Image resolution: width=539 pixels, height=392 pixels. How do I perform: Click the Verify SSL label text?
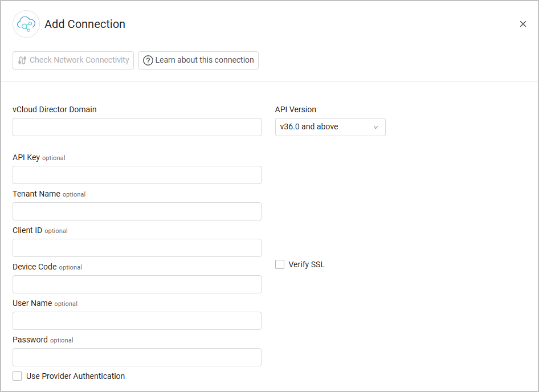[307, 264]
